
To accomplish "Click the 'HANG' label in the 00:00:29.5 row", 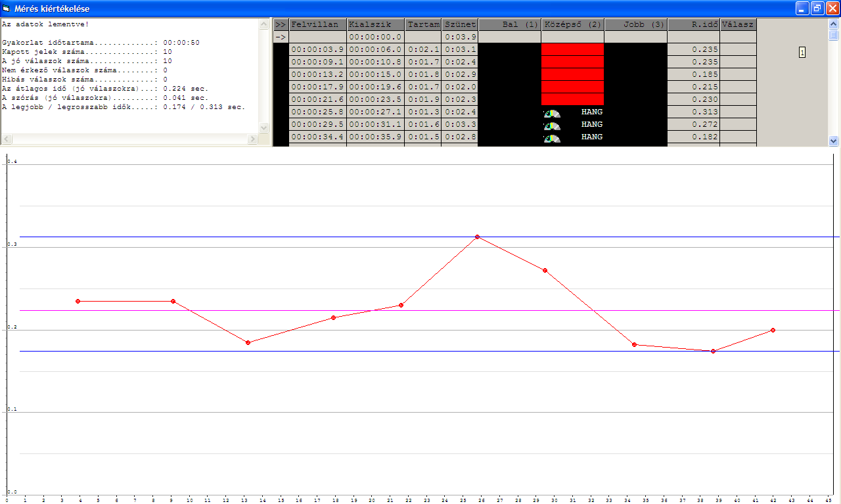I will tap(592, 124).
